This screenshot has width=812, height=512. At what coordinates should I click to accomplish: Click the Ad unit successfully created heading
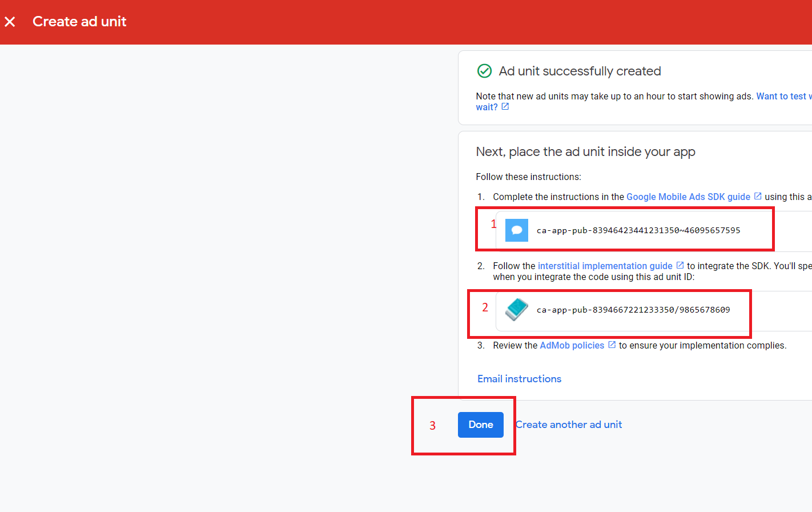point(580,71)
